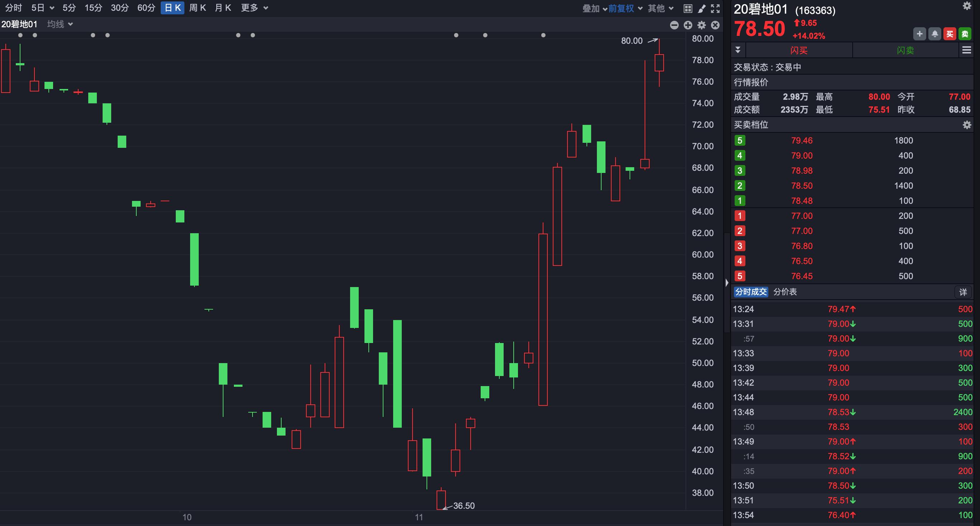
Task: Click buy level 4 badge at 76.50
Action: [x=740, y=261]
